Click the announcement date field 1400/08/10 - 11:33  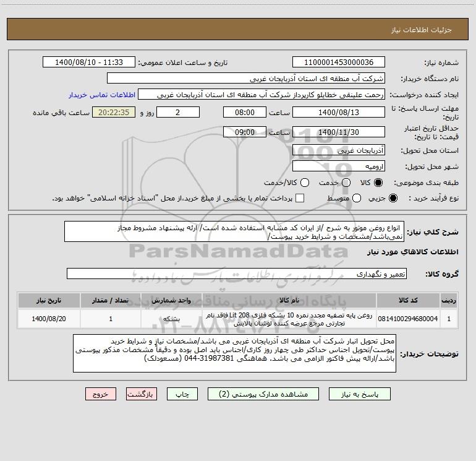tap(89, 62)
